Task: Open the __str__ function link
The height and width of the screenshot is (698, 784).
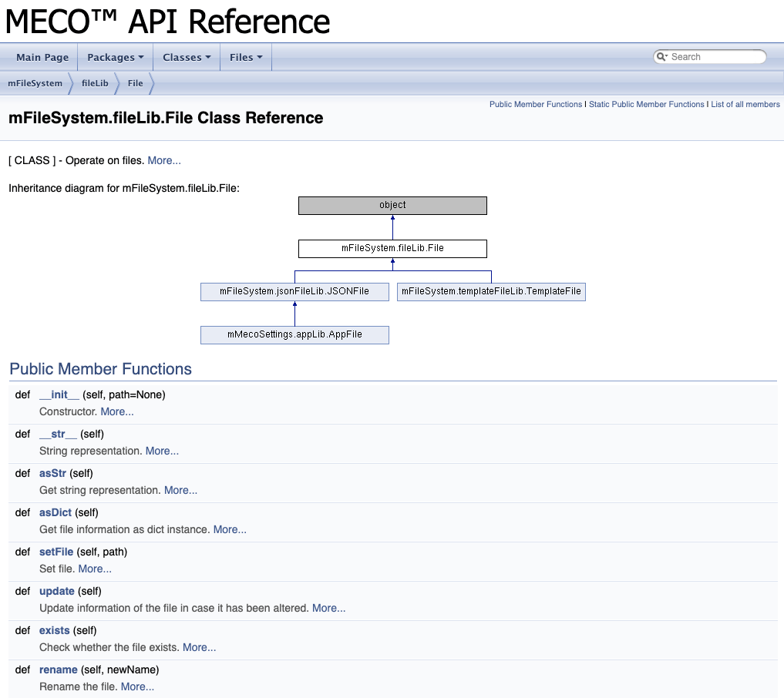Action: point(58,435)
